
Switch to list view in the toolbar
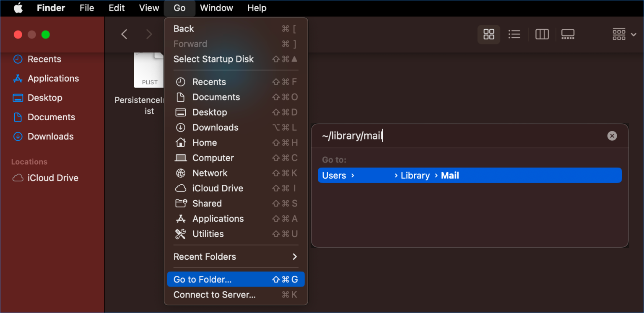click(514, 34)
